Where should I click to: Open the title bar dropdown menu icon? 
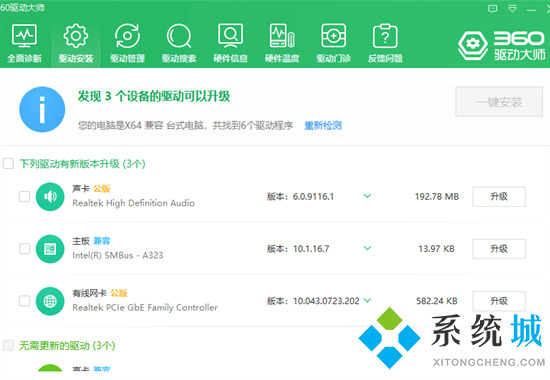tap(512, 9)
